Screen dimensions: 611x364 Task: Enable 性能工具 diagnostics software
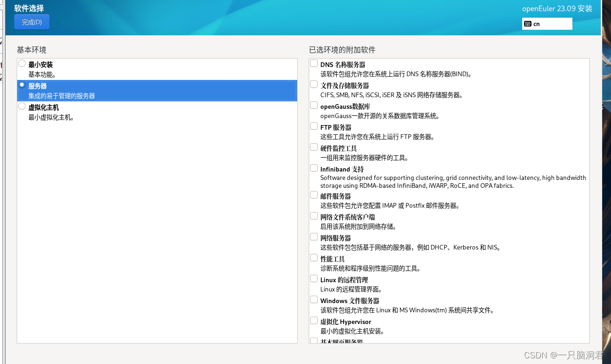(313, 257)
